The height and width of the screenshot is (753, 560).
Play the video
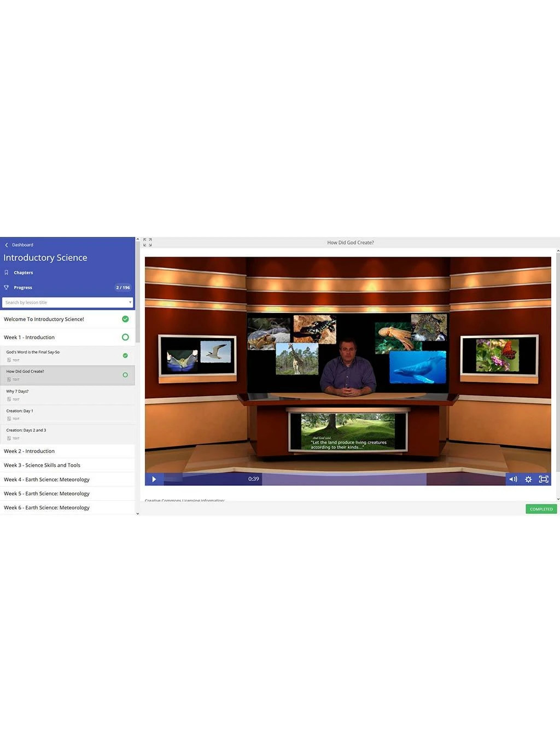click(154, 479)
